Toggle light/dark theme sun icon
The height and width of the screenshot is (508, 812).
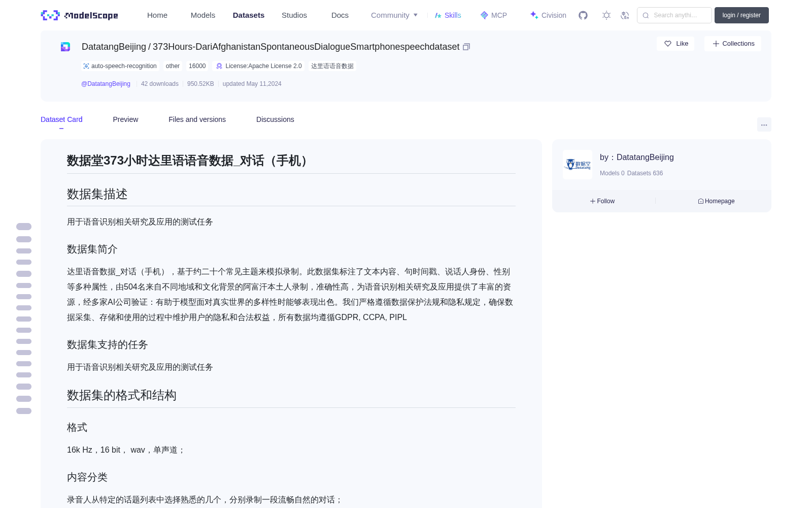[606, 15]
